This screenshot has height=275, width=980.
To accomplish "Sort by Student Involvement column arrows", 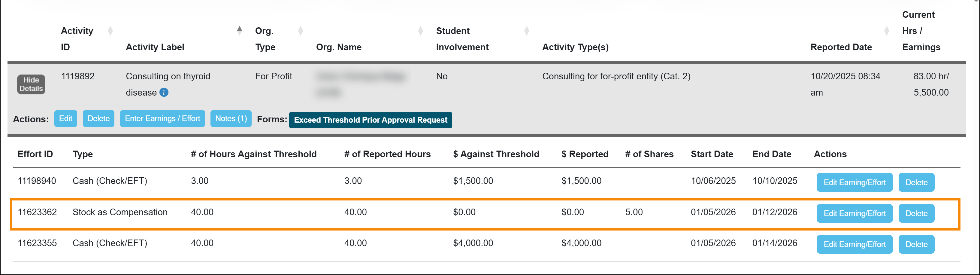I will (527, 31).
